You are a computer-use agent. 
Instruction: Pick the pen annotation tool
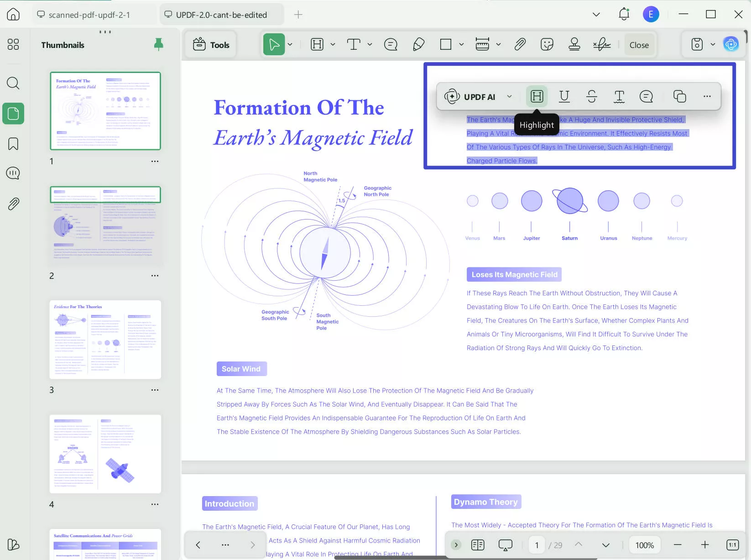pyautogui.click(x=418, y=44)
